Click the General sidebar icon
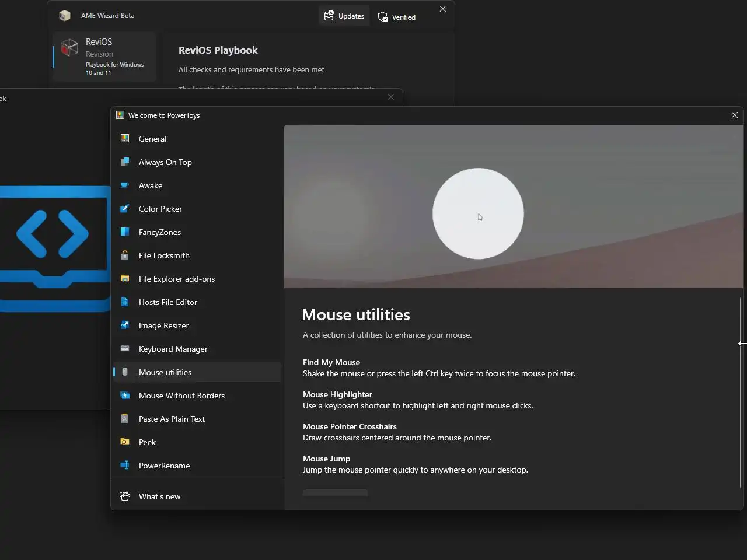747x560 pixels. click(x=125, y=139)
